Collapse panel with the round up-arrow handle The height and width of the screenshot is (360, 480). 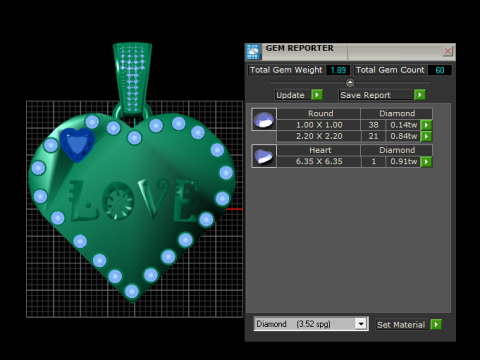point(350,82)
